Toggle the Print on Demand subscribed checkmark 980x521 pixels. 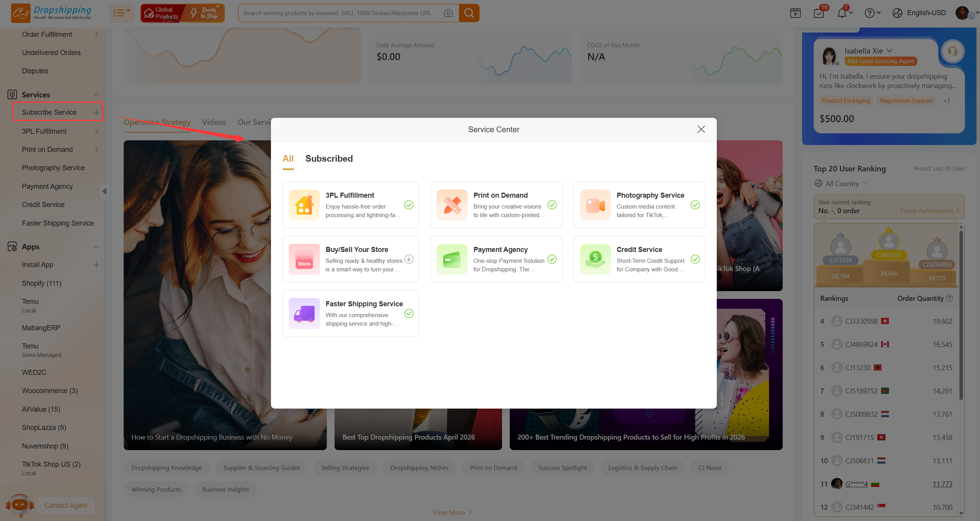click(x=552, y=205)
